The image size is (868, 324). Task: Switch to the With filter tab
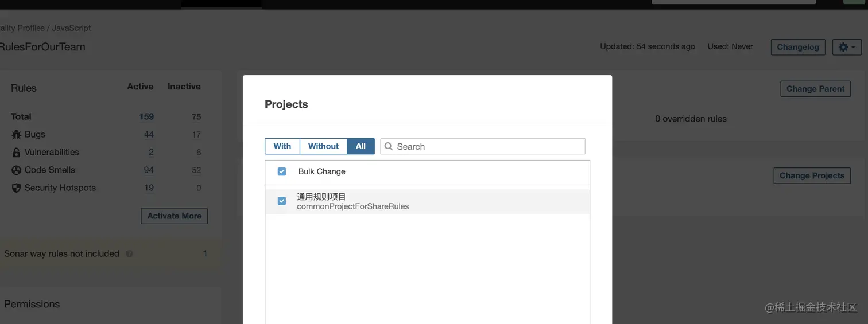pos(282,146)
